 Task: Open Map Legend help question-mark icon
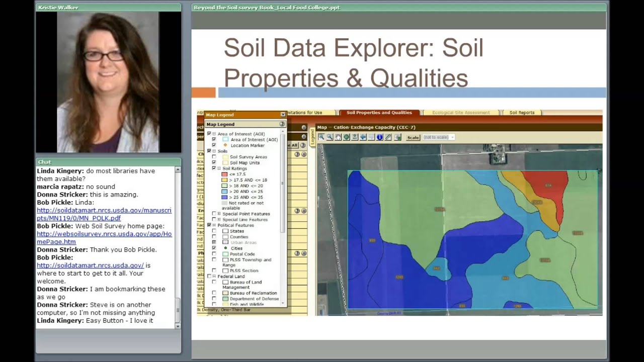point(282,124)
